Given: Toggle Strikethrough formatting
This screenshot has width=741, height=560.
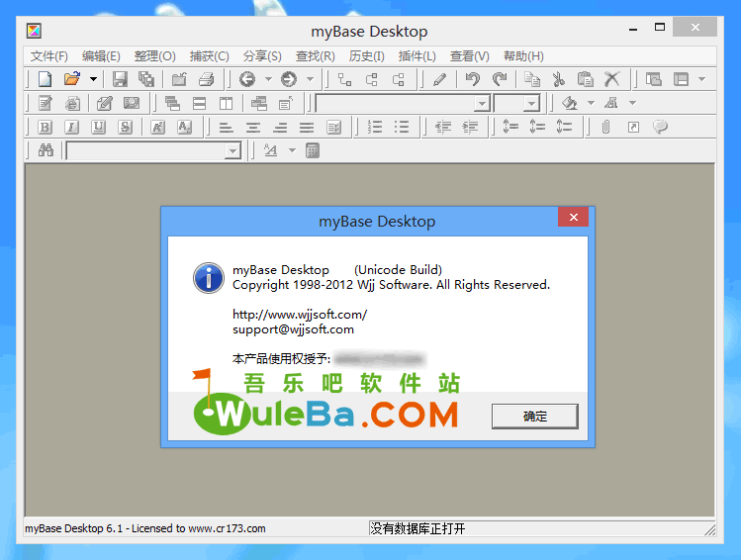Looking at the screenshot, I should tap(125, 127).
